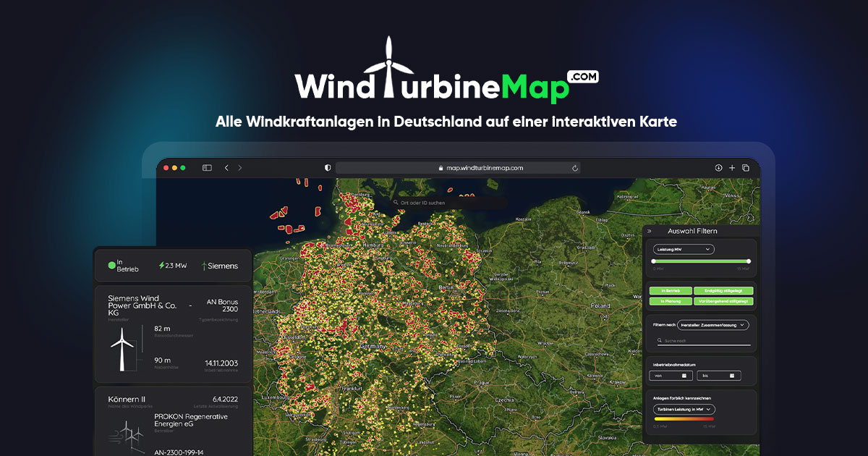Click the 'Czechia' label on the map

(x=504, y=399)
